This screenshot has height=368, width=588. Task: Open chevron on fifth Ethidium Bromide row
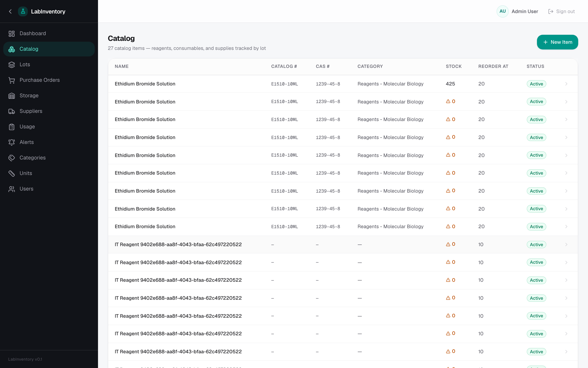tap(566, 155)
